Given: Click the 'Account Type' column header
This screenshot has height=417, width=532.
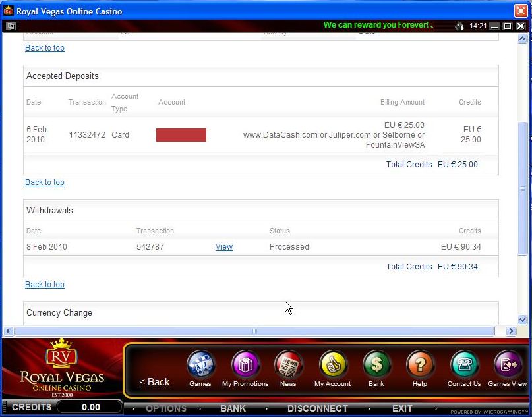Looking at the screenshot, I should point(125,102).
